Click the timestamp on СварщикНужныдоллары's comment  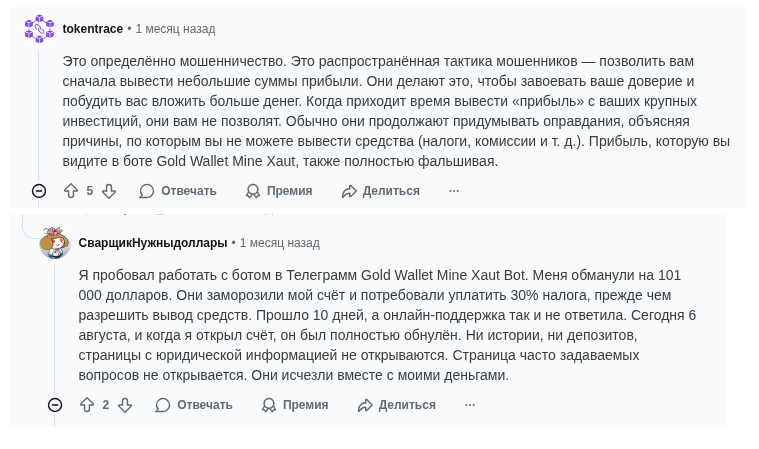coord(280,243)
